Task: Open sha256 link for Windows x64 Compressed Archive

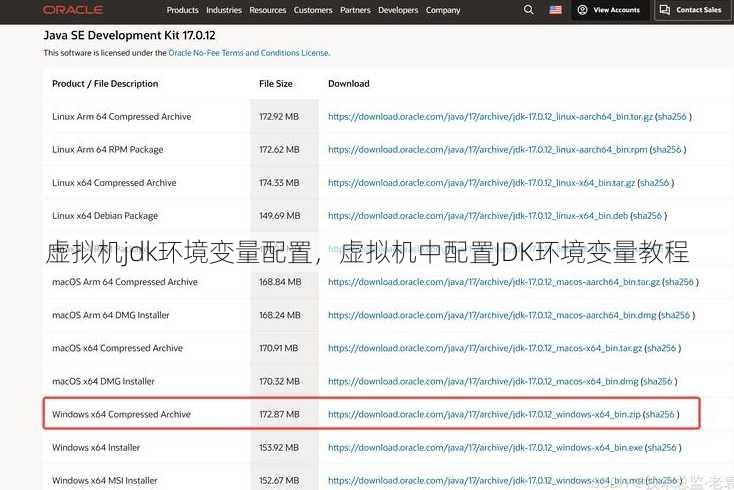Action: (x=660, y=414)
